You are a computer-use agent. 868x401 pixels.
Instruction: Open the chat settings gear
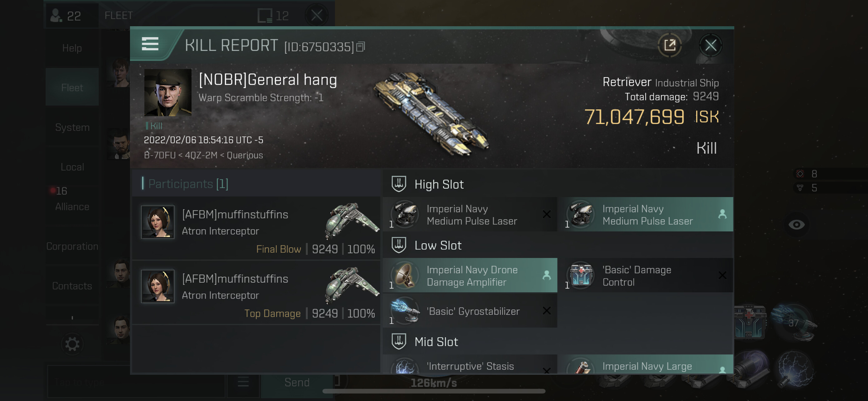[72, 344]
